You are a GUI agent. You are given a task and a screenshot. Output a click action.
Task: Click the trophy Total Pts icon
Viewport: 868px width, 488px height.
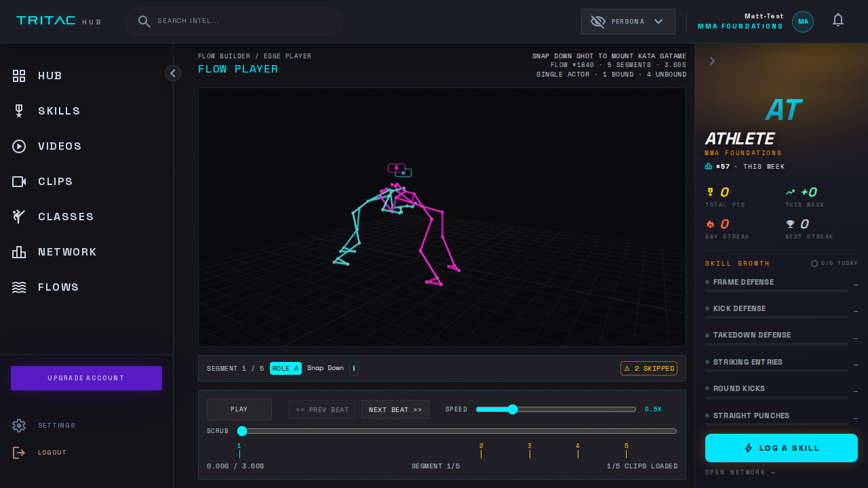click(x=710, y=192)
